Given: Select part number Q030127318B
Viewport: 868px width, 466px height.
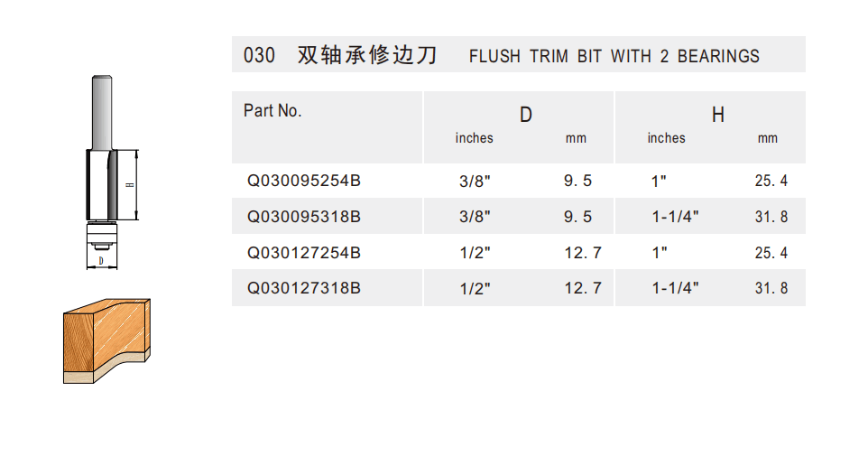Looking at the screenshot, I should [304, 289].
